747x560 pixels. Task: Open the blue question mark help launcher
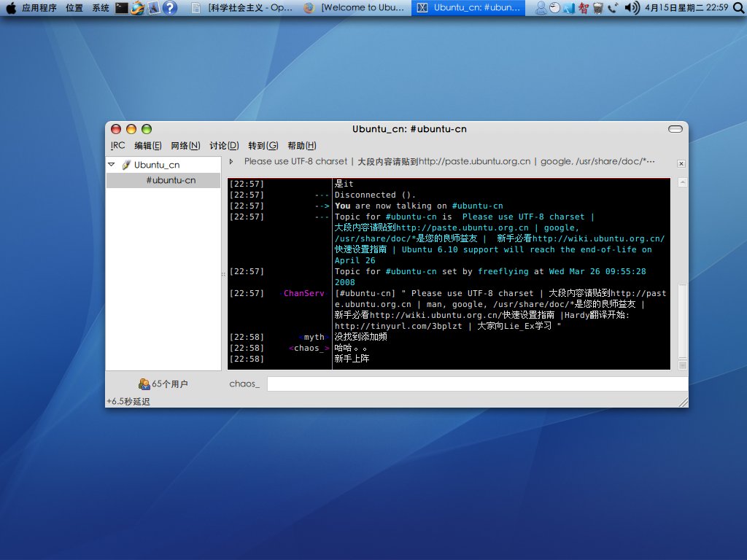(169, 7)
